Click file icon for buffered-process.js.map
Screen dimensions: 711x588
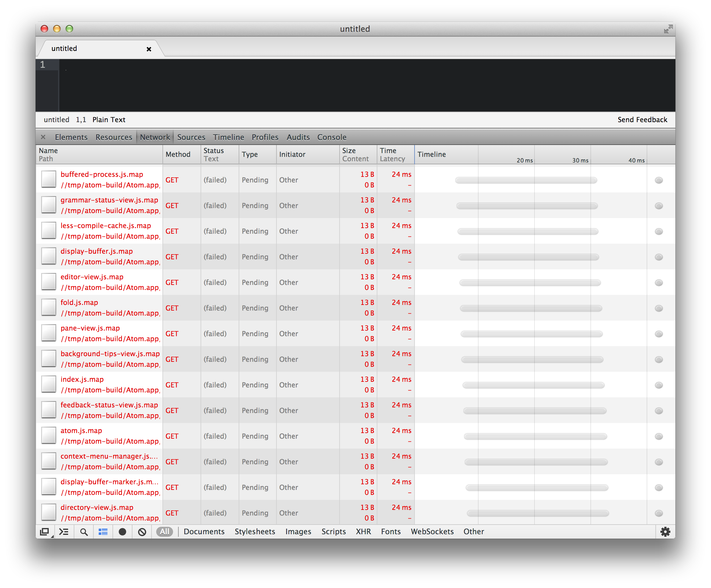(49, 179)
